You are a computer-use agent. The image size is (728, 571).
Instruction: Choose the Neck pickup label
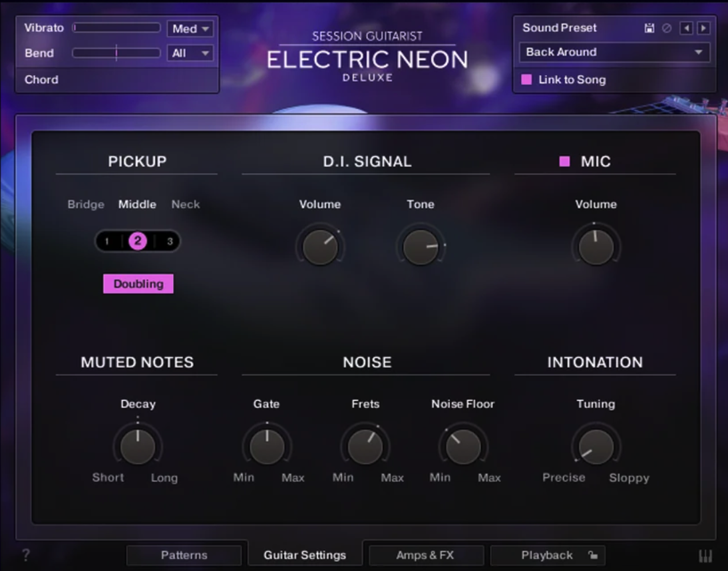click(x=186, y=204)
